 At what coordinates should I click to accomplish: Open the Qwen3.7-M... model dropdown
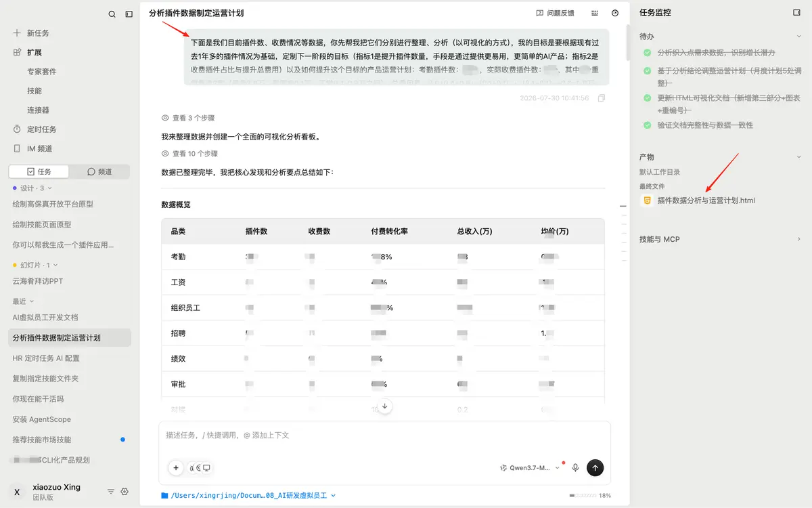click(x=530, y=467)
